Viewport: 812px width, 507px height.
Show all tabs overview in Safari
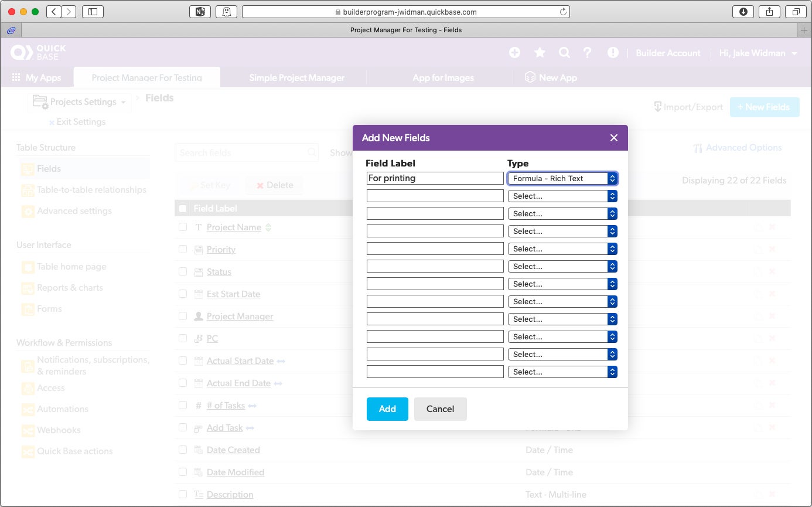(x=796, y=11)
